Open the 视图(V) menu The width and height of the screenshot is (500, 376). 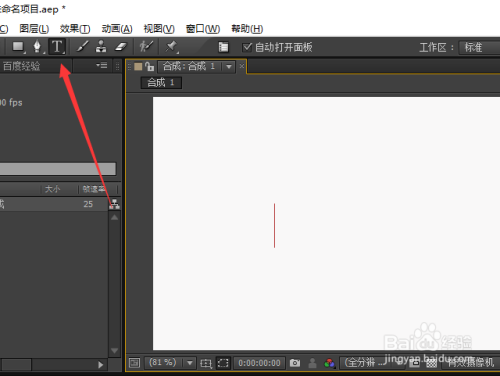click(159, 29)
